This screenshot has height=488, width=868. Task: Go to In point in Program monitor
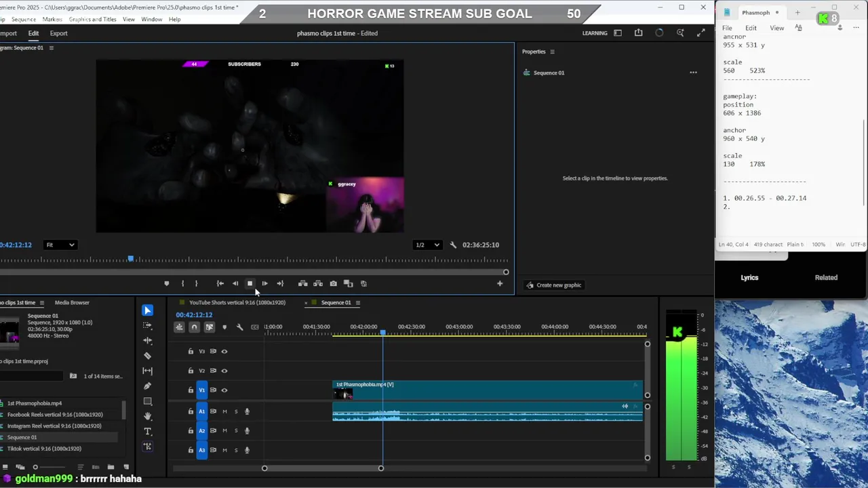(x=220, y=283)
